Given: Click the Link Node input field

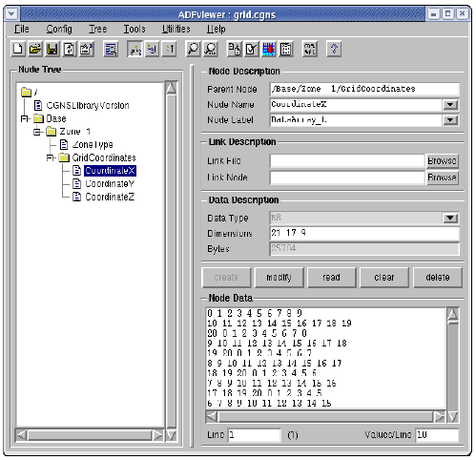Looking at the screenshot, I should [347, 178].
